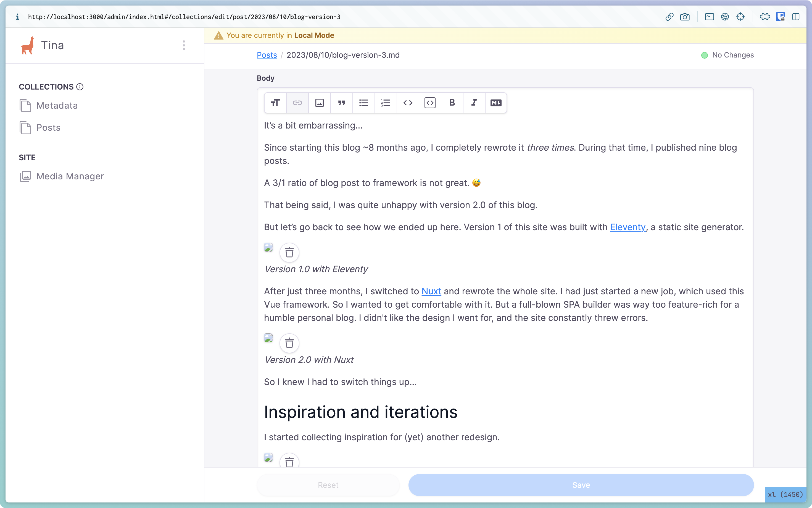Viewport: 812px width, 508px height.
Task: Click the info icon next to COLLECTIONS
Action: (80, 87)
